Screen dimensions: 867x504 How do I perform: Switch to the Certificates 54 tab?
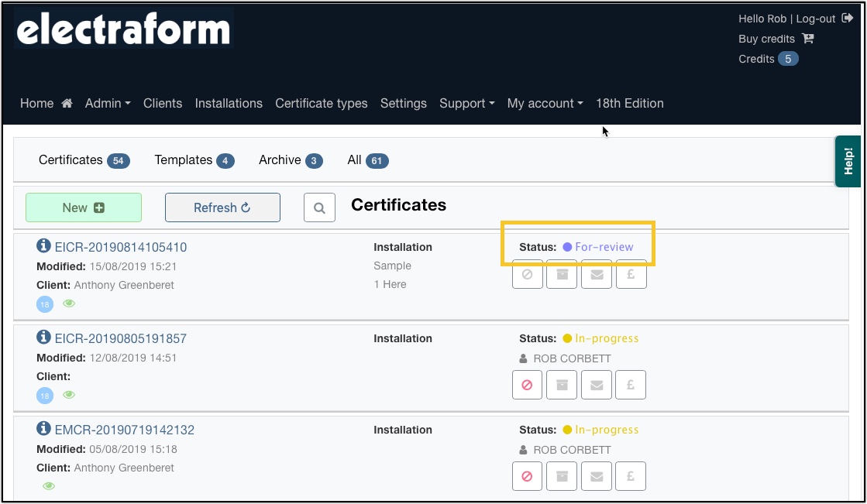[x=84, y=160]
